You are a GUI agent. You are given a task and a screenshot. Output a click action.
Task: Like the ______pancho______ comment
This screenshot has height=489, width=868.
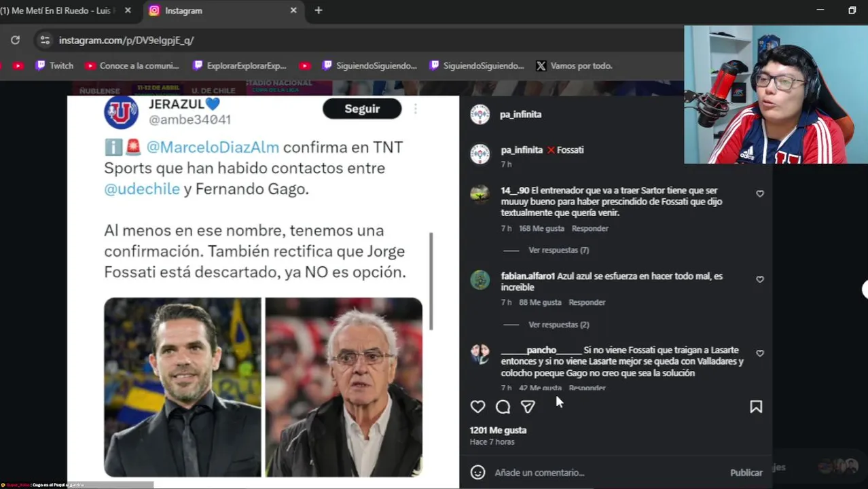760,353
